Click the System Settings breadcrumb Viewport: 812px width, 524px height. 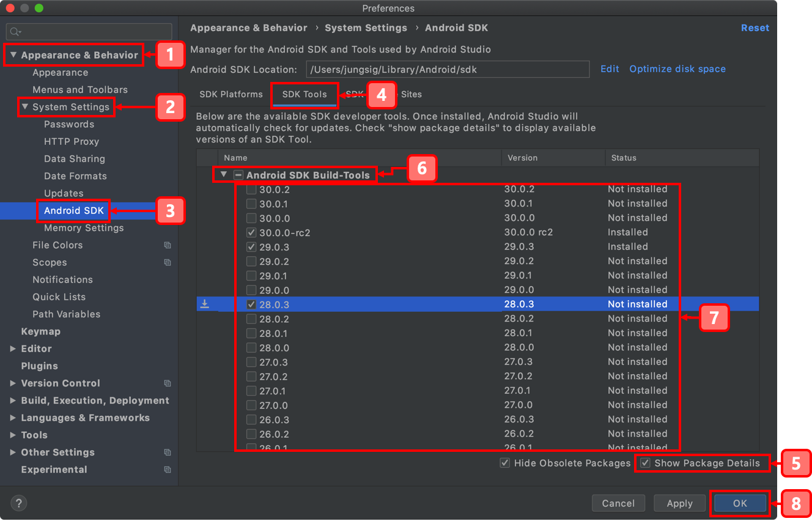click(x=366, y=28)
